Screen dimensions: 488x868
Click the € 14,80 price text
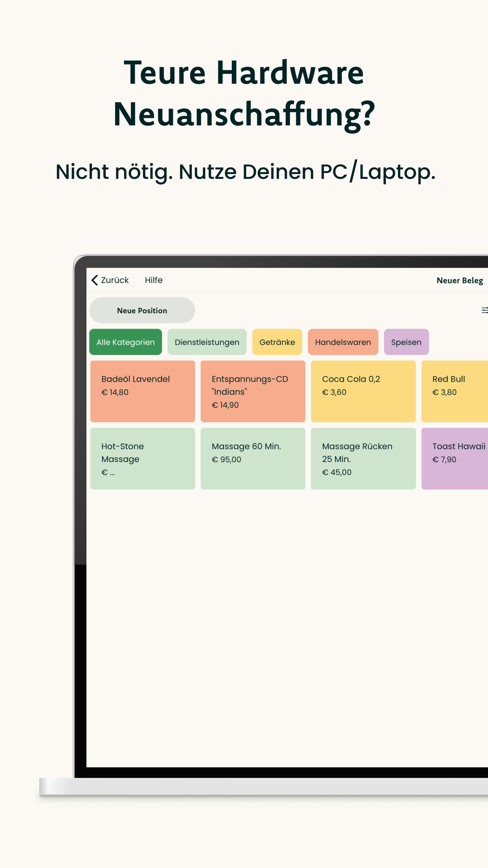click(x=115, y=392)
